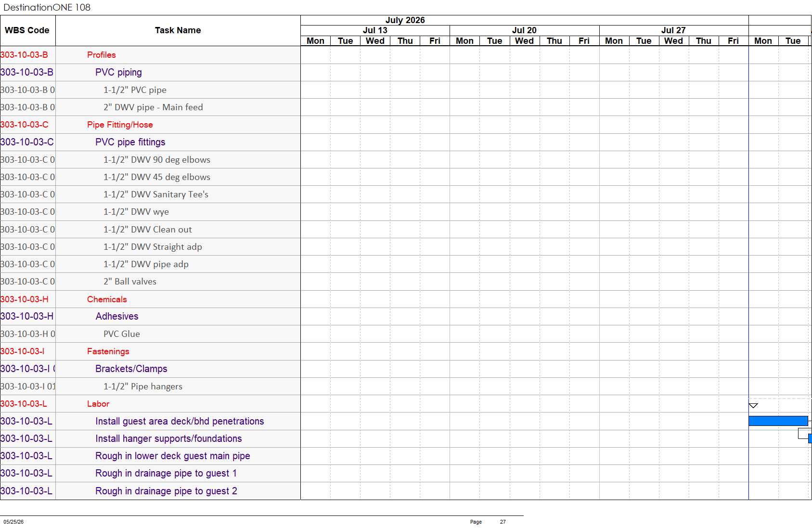This screenshot has height=528, width=812.
Task: Select the July 2026 month header
Action: tap(405, 20)
